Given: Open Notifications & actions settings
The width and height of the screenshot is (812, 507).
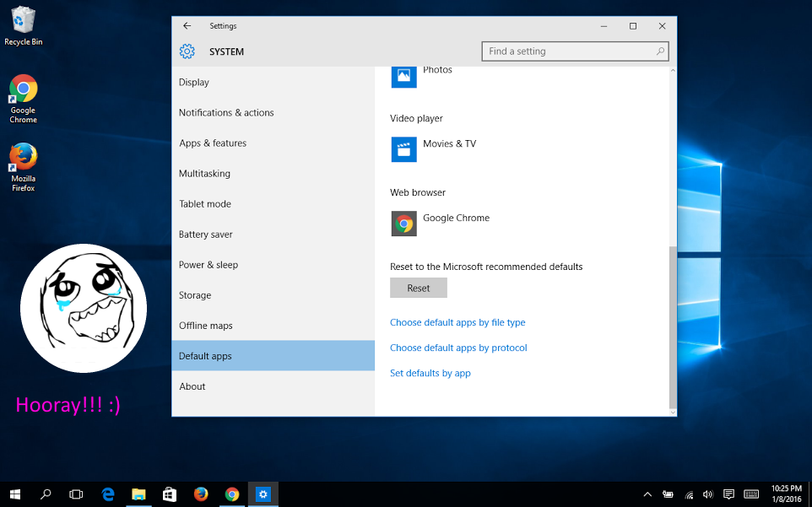Looking at the screenshot, I should point(273,113).
